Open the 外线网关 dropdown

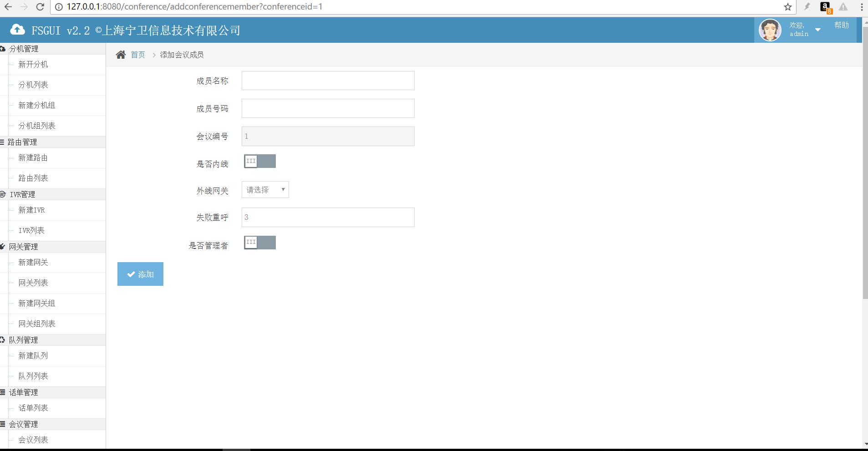[265, 190]
